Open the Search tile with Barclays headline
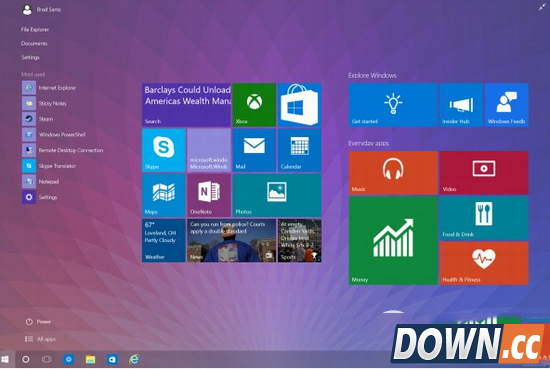The height and width of the screenshot is (369, 550). [x=186, y=105]
